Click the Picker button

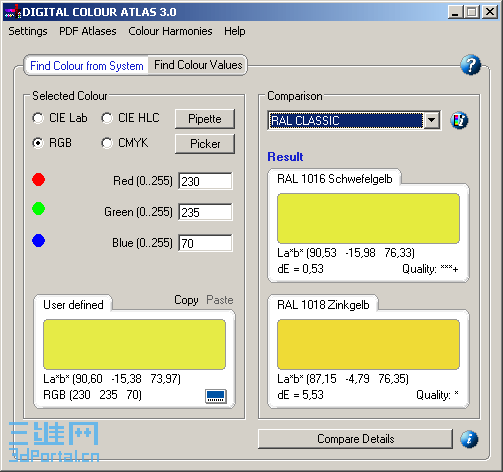point(205,144)
